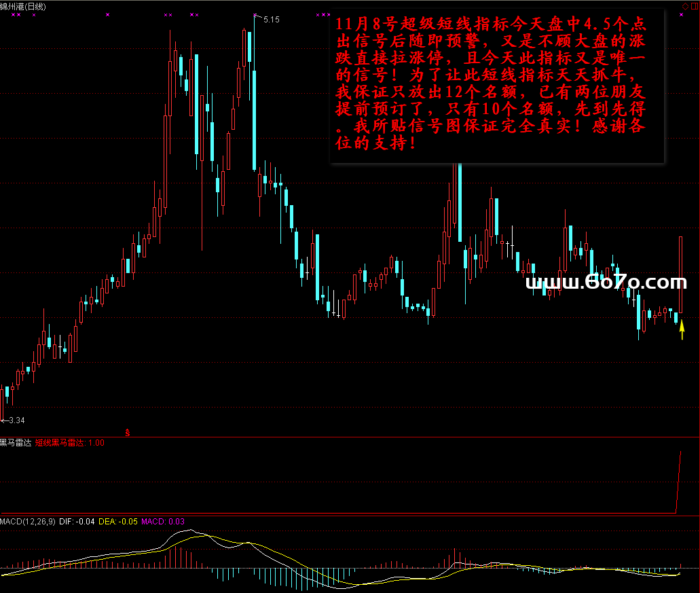Screen dimensions: 700x593
Task: Click the yellow DEA -0.05 value label
Action: [x=120, y=522]
